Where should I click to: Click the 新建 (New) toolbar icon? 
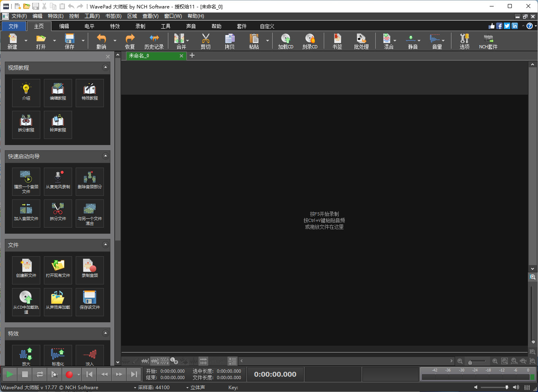(12, 41)
